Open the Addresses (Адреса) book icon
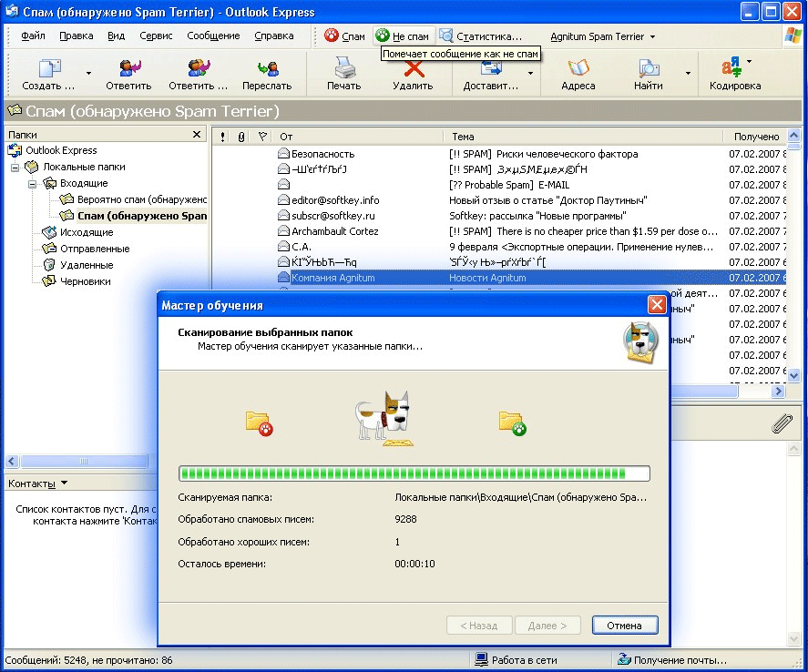This screenshot has height=672, width=808. pos(578,68)
